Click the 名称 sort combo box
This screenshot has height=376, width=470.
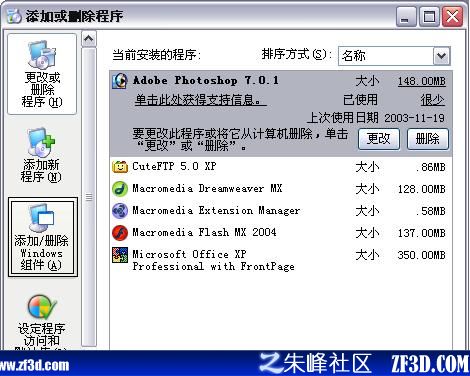click(x=394, y=56)
